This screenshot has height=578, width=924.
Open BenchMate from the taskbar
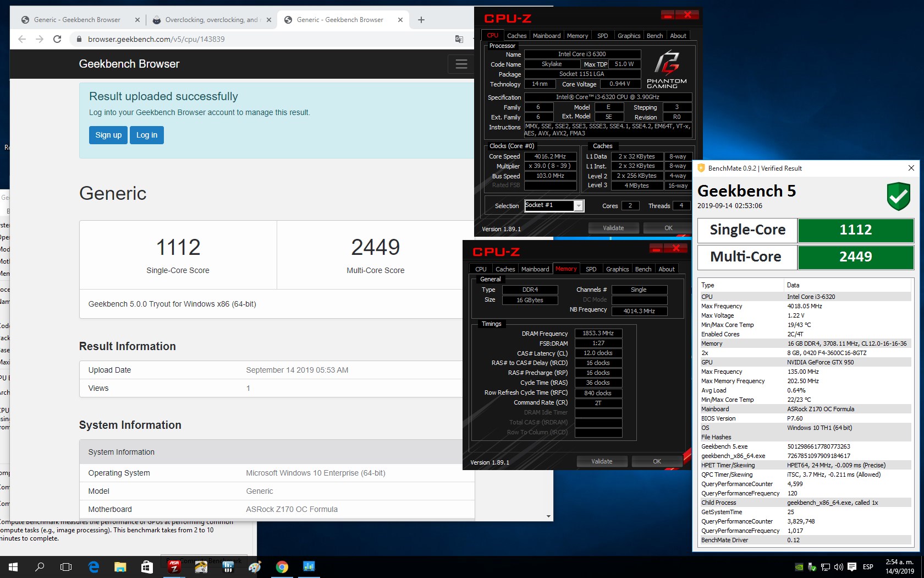(x=309, y=567)
